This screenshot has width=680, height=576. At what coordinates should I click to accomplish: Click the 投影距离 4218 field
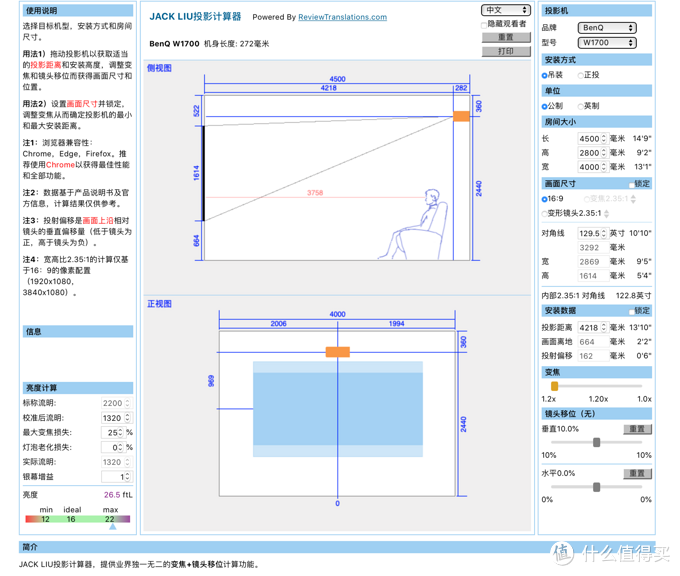click(592, 328)
